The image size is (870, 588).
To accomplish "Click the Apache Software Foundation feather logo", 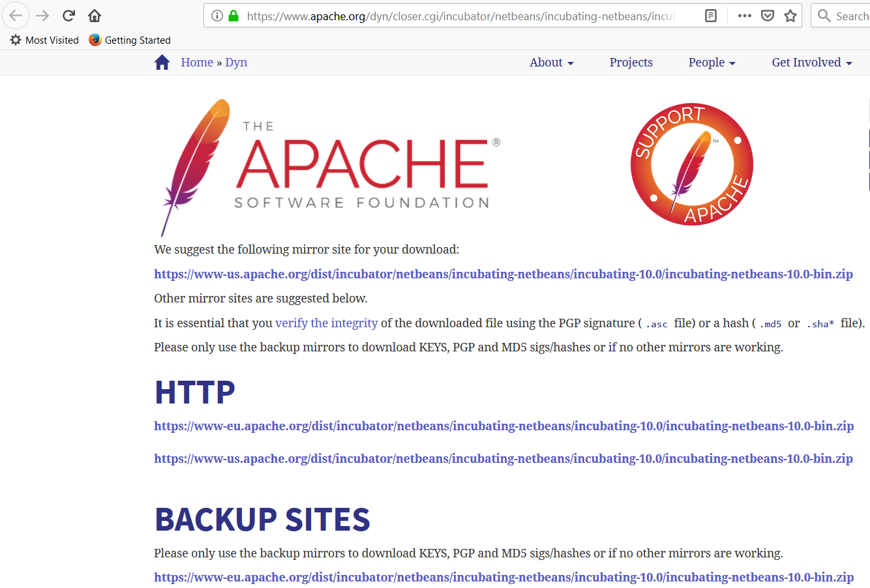I will coord(331,167).
